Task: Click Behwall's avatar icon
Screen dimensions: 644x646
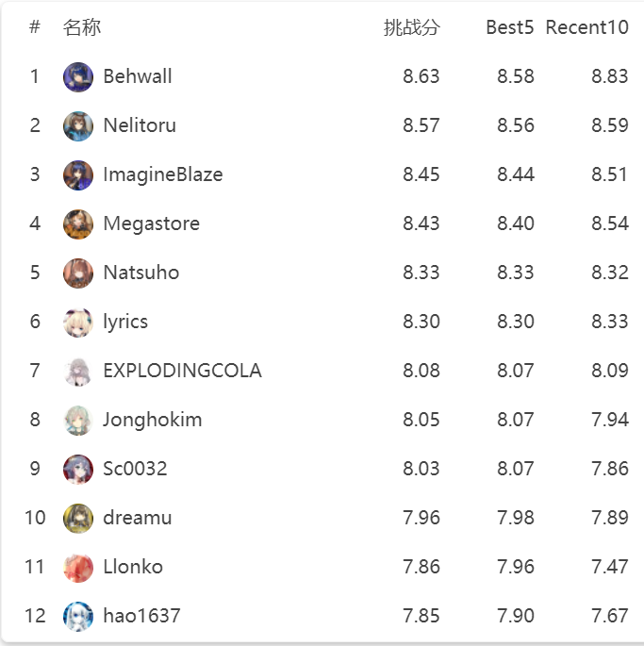Action: coord(78,77)
